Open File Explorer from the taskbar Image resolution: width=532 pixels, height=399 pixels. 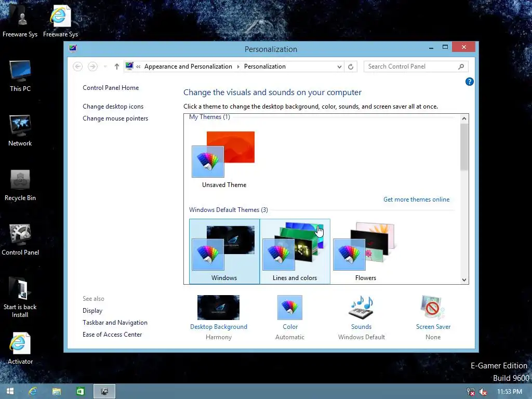[56, 391]
